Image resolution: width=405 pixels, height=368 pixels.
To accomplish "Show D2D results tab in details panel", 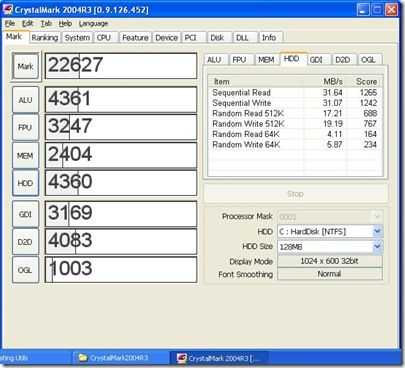I will pyautogui.click(x=343, y=60).
